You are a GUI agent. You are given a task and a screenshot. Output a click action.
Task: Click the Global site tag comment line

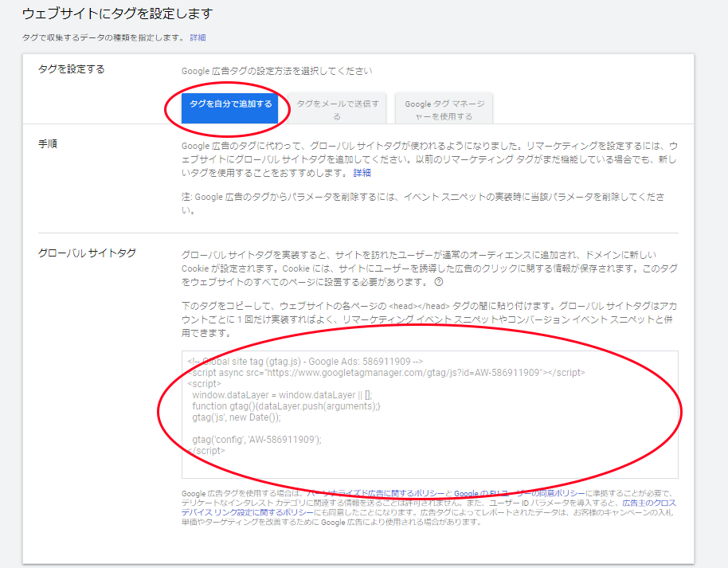tap(305, 362)
